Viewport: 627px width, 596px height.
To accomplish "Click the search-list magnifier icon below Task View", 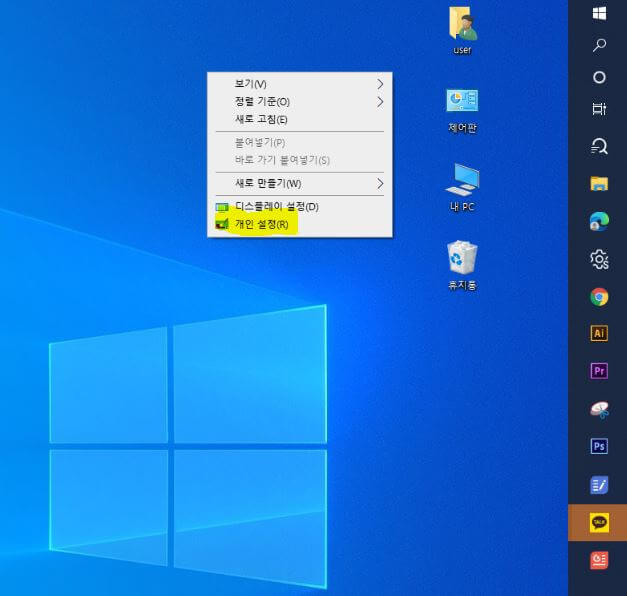I will coord(599,146).
